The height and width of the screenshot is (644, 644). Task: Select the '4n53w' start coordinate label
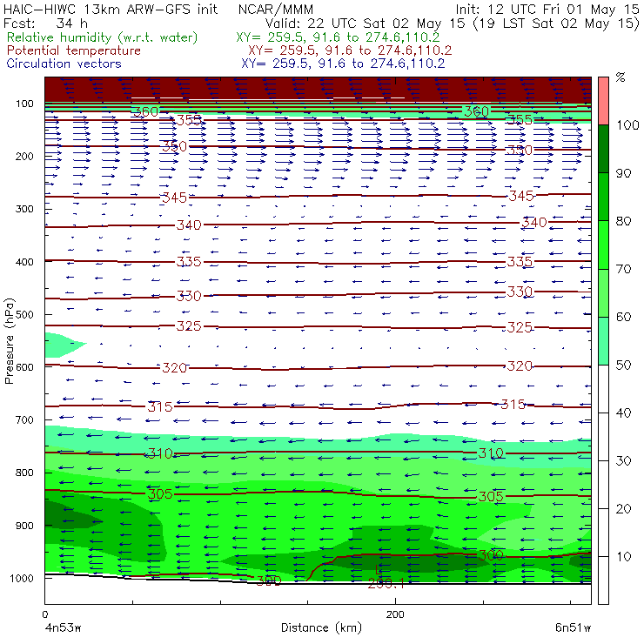63,627
